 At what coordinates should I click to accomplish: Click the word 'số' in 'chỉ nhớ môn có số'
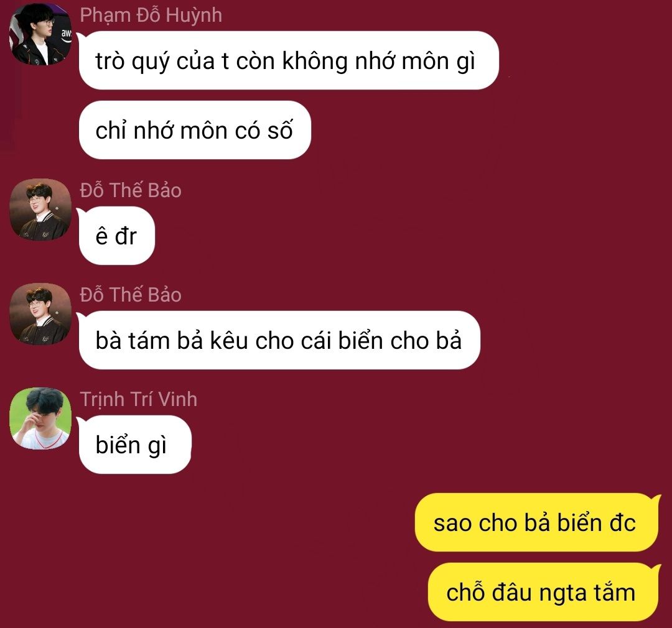[280, 129]
